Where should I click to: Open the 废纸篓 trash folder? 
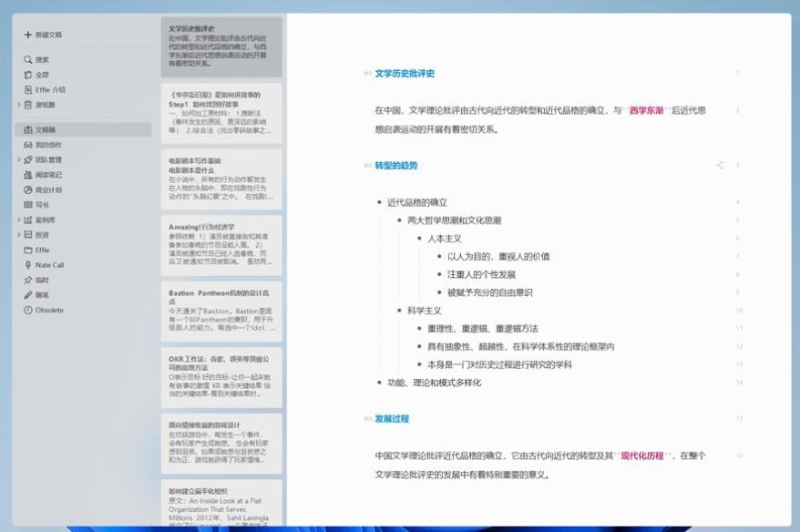tap(40, 105)
